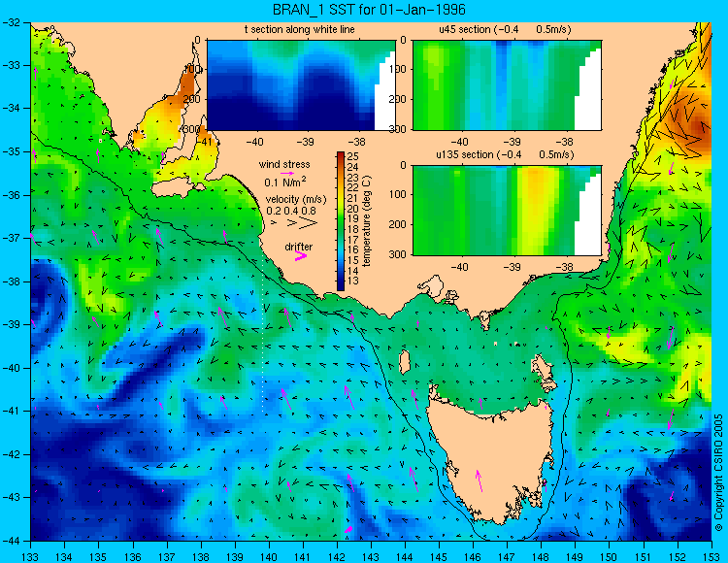728x563 pixels.
Task: Click longitude tick label 149
Action: (575, 557)
